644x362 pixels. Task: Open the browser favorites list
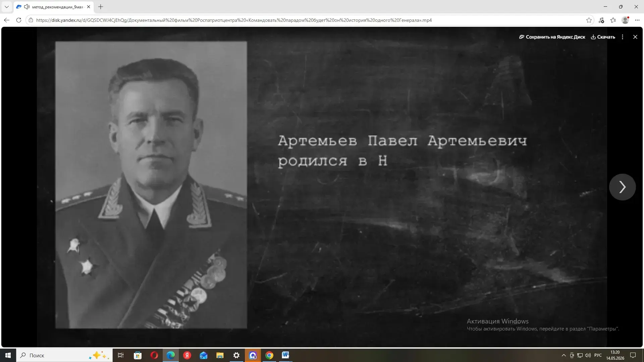(x=613, y=20)
